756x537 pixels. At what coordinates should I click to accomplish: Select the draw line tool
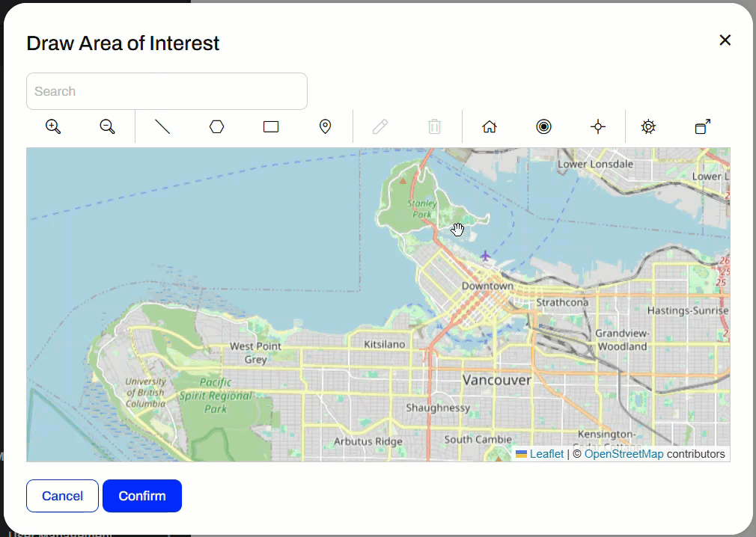[162, 126]
